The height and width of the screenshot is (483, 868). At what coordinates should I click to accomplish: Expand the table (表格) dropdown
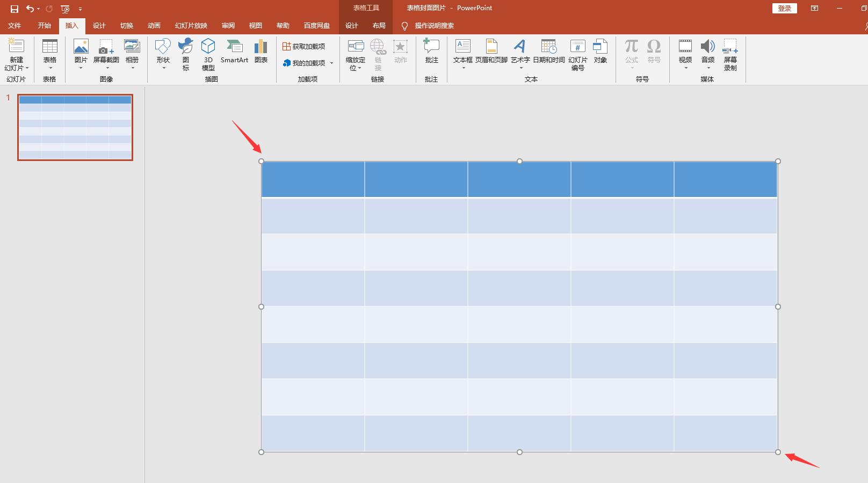50,68
